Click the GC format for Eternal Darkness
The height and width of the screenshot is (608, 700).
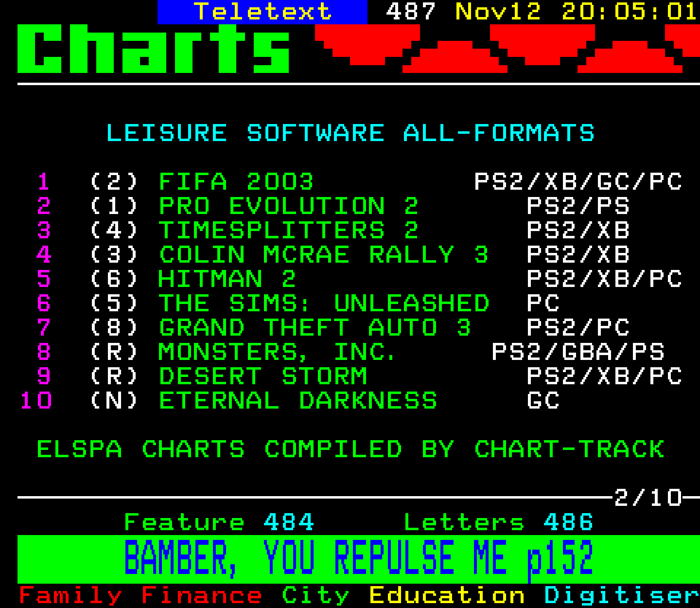click(543, 401)
